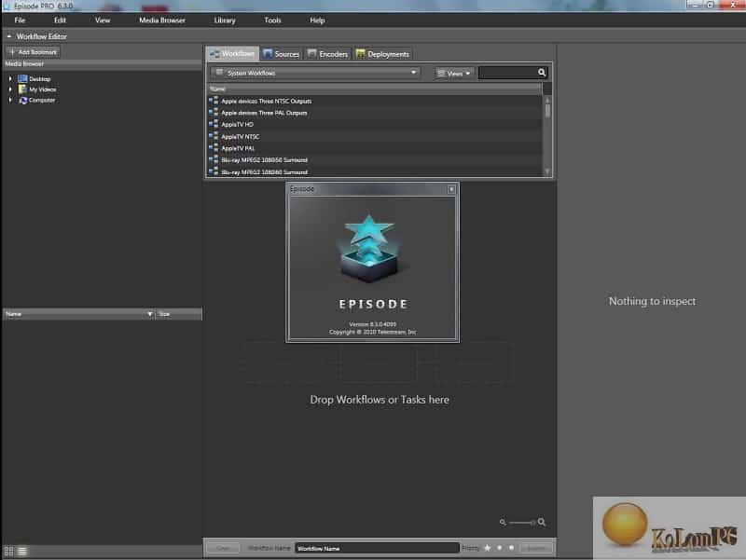Click the workflow list scrollbar thumb
This screenshot has width=746, height=560.
[547, 110]
